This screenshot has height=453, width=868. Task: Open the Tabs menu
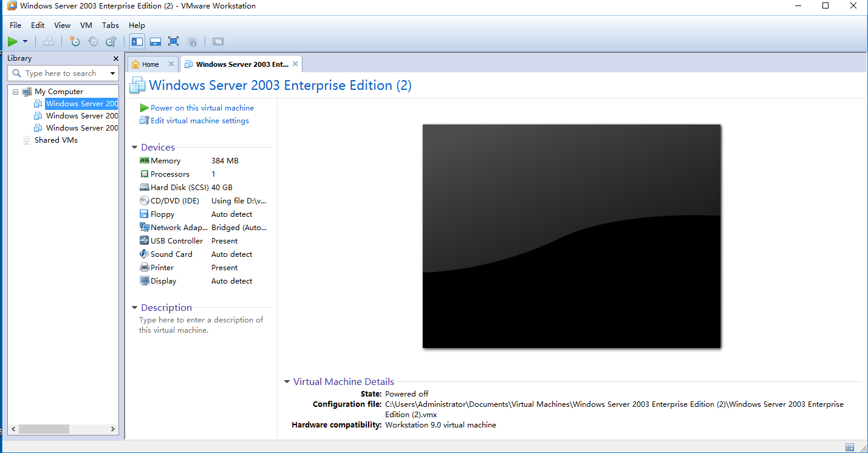click(111, 25)
